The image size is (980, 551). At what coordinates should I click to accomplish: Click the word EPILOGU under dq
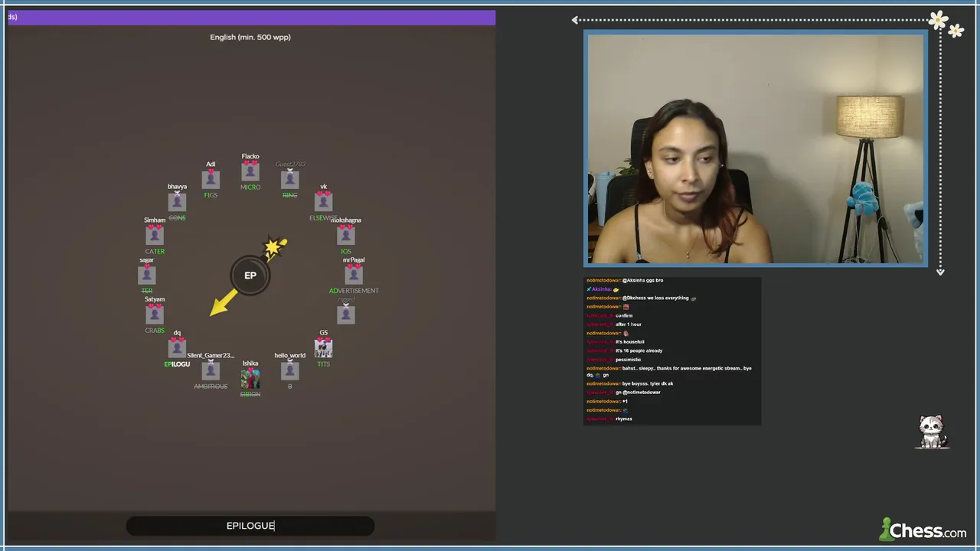pyautogui.click(x=177, y=364)
